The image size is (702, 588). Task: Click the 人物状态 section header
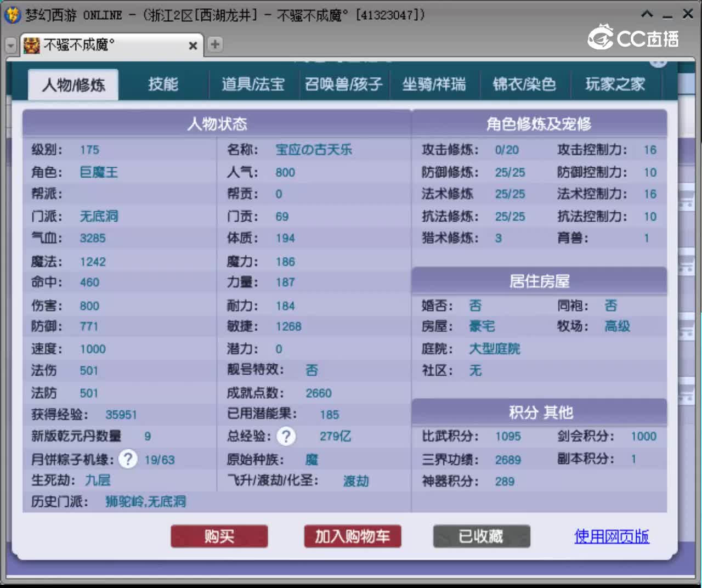(x=217, y=123)
